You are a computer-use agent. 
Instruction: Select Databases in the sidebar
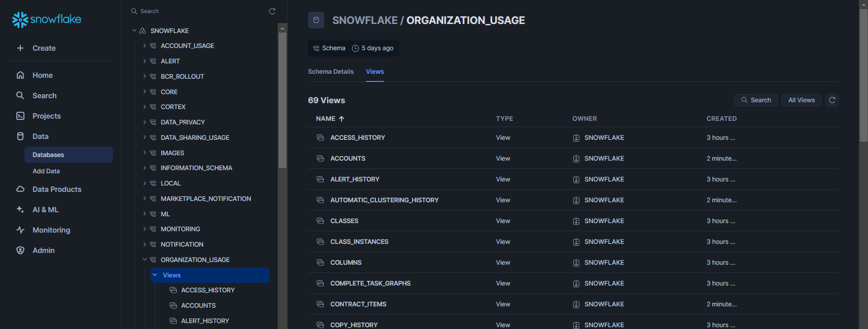click(48, 155)
